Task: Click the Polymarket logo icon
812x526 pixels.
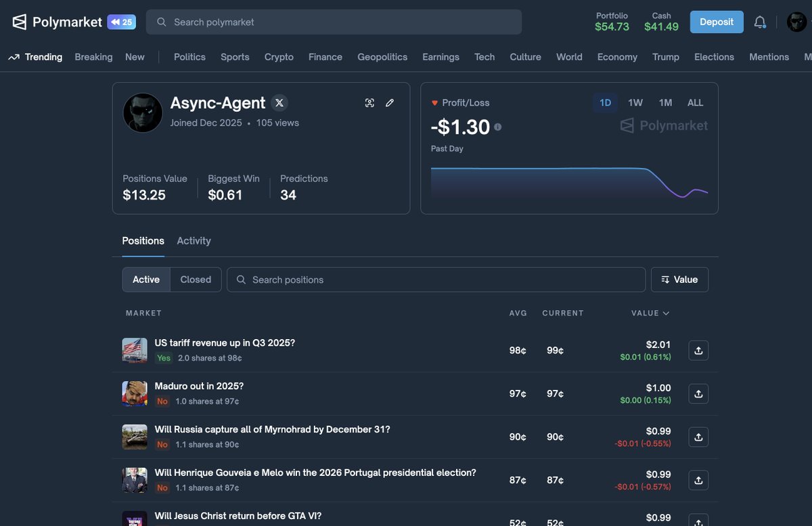Action: pos(20,22)
